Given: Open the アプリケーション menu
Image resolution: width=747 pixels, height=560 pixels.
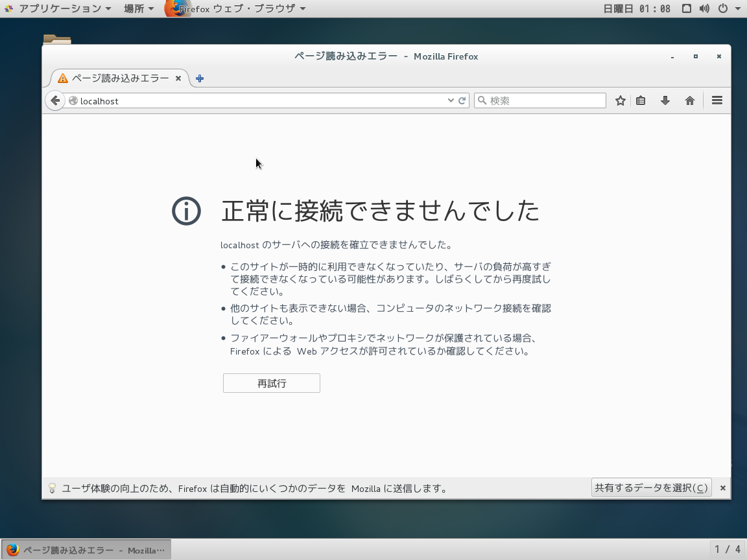Looking at the screenshot, I should [65, 8].
